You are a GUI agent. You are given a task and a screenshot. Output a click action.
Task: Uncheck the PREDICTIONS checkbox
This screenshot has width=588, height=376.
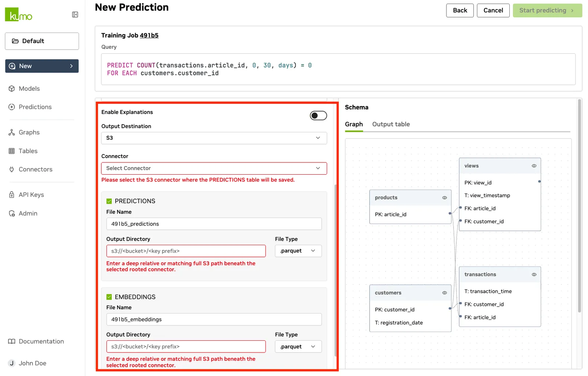pos(109,201)
